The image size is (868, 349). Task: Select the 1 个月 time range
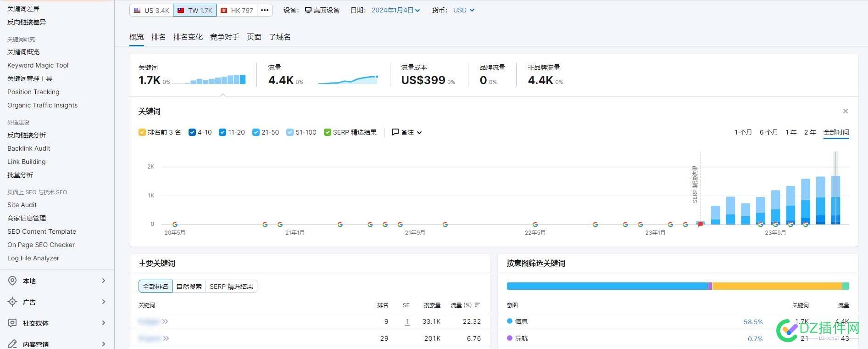(x=743, y=132)
